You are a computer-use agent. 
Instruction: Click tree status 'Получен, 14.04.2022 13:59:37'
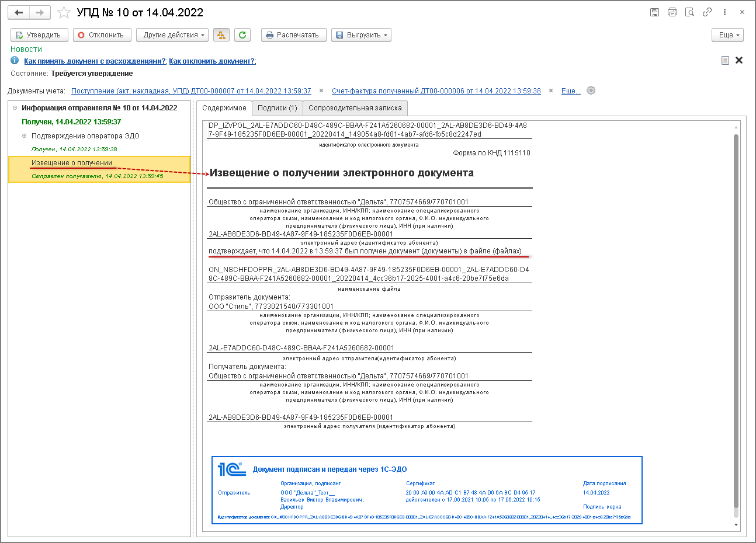(x=71, y=122)
